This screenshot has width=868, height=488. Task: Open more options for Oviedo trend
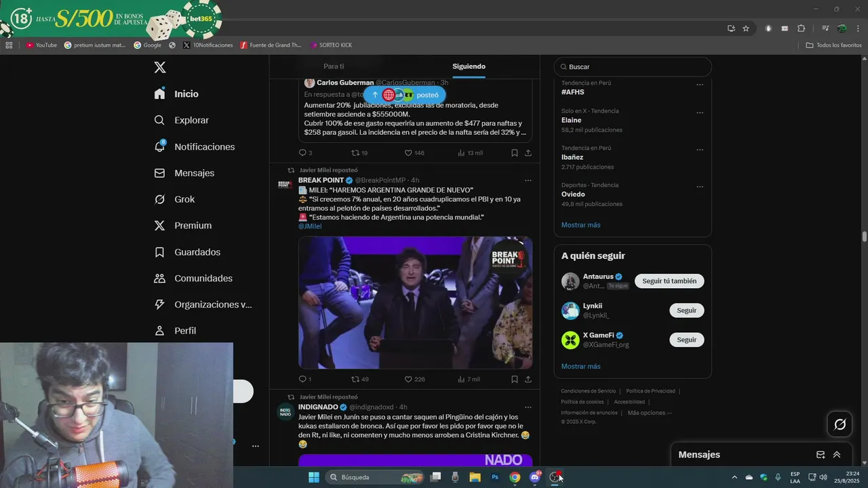[700, 187]
